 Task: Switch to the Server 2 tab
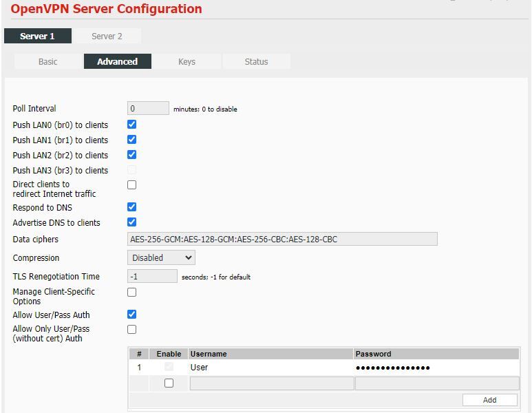pos(107,36)
